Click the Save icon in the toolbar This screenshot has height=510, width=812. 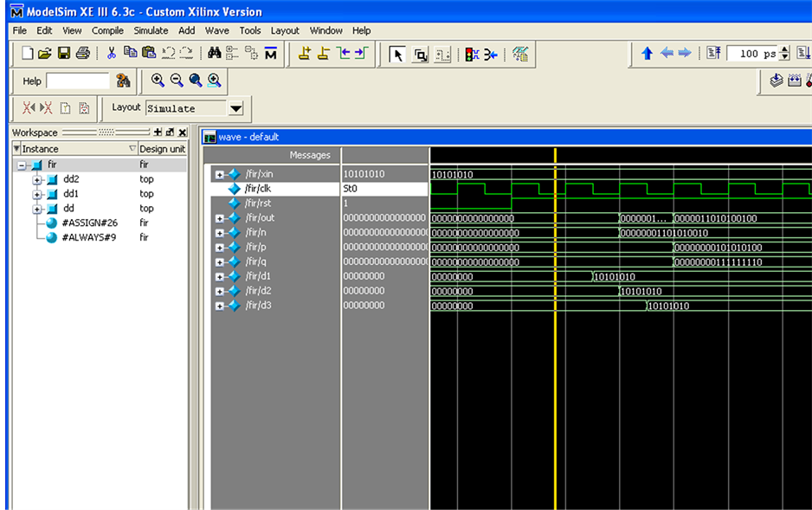tap(64, 54)
